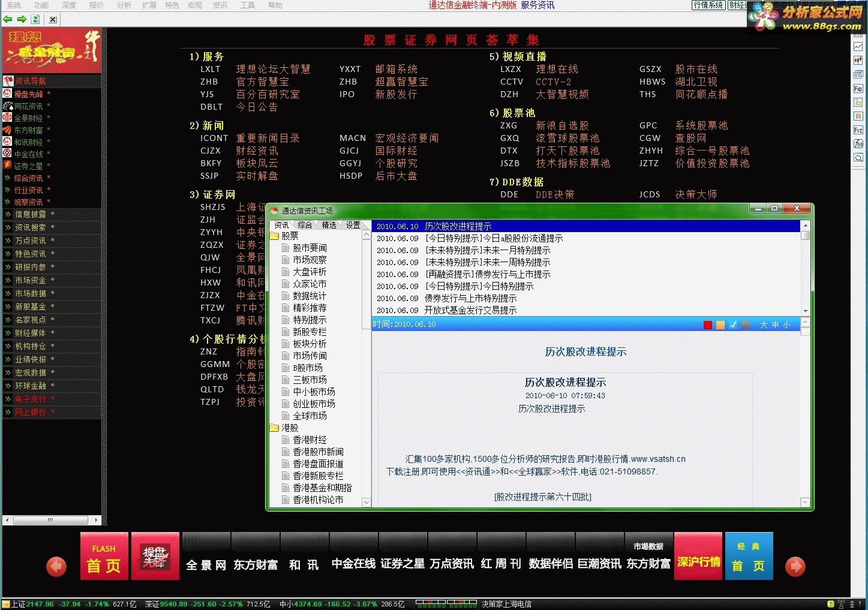Open the 同花顺点播 link
Viewport: 868px width, 610px height.
coord(701,94)
